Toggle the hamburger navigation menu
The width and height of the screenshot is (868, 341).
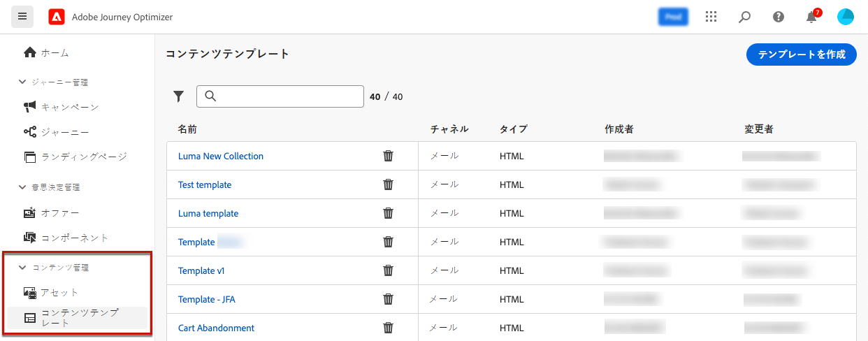pyautogui.click(x=22, y=17)
